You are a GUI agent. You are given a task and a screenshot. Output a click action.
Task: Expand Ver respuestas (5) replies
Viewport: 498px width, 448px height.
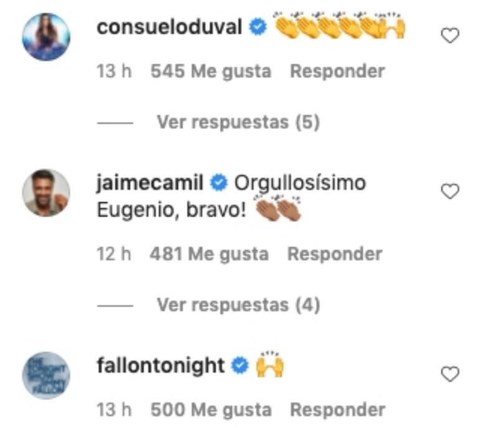point(238,122)
